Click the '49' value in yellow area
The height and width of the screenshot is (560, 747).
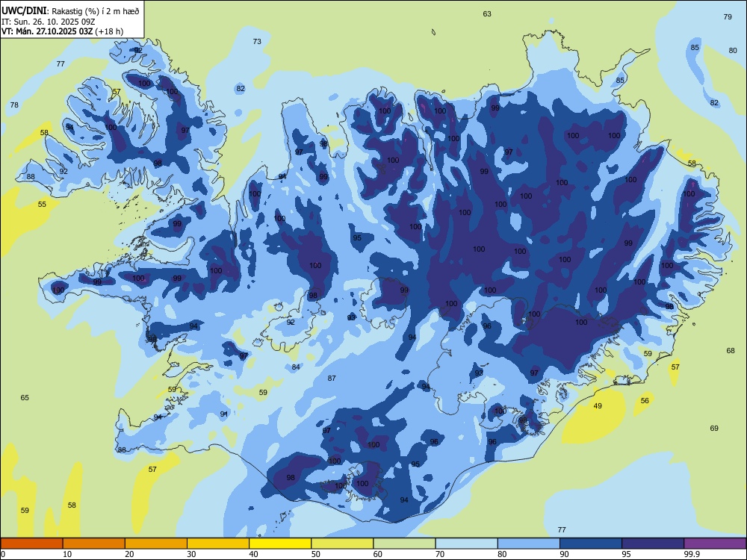(x=598, y=405)
